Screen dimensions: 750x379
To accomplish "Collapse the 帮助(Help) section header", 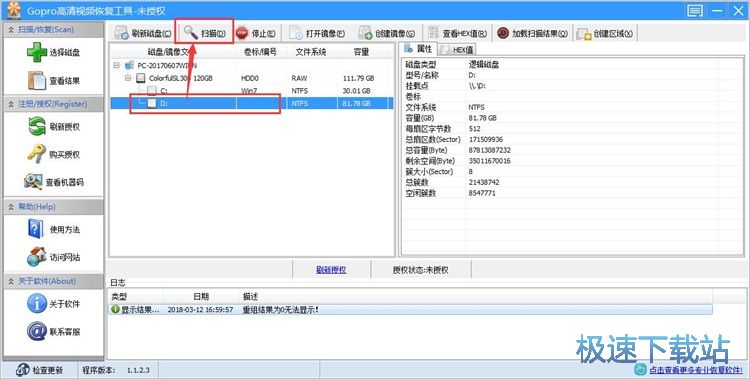I will point(53,207).
